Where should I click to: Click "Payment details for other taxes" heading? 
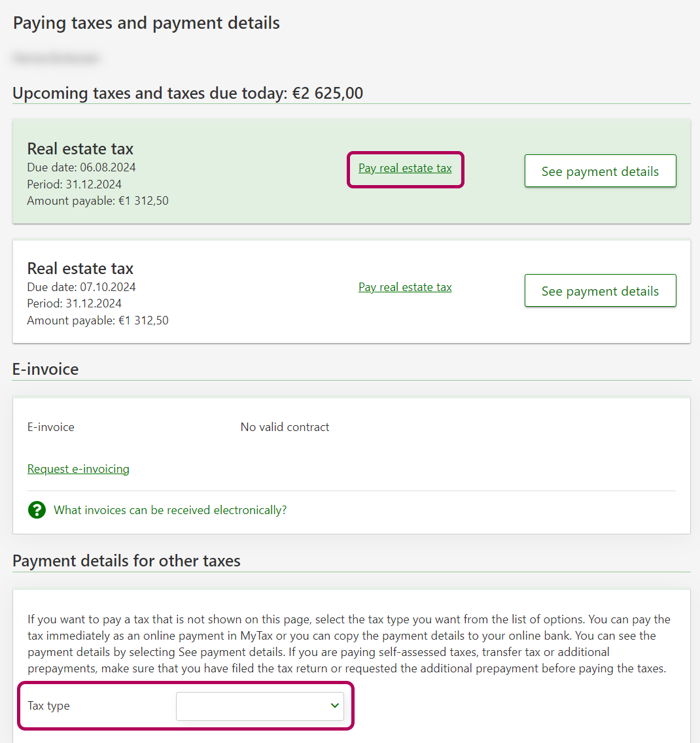point(126,561)
